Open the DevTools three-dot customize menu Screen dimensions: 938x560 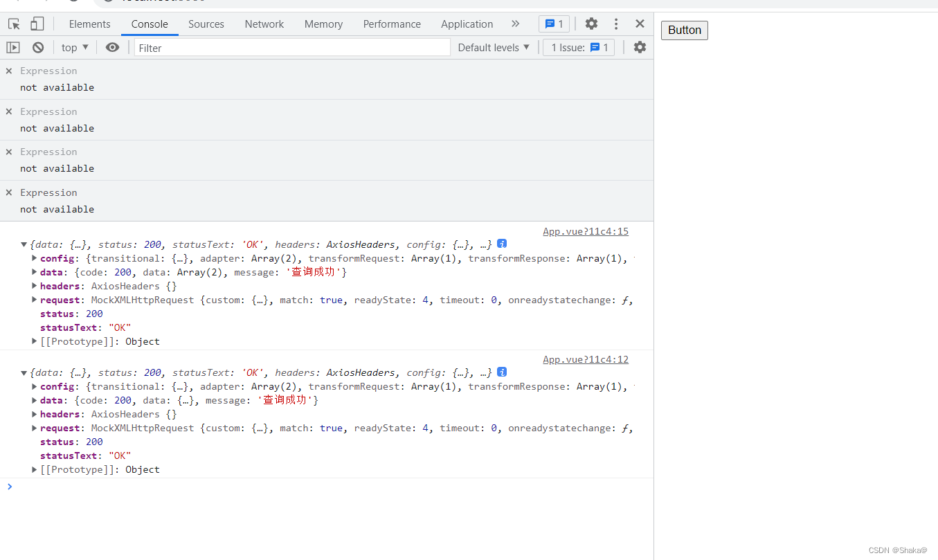pos(616,24)
